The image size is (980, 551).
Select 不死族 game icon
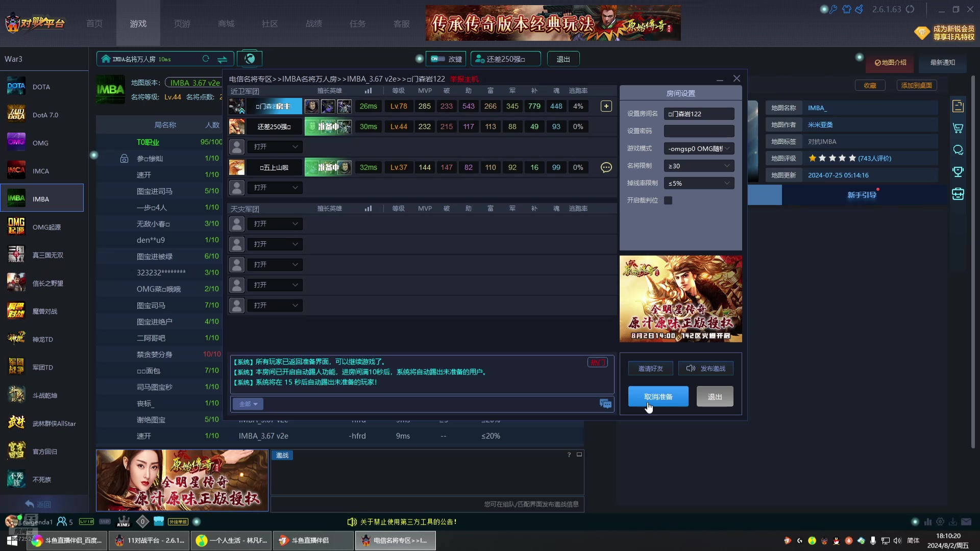click(x=16, y=480)
